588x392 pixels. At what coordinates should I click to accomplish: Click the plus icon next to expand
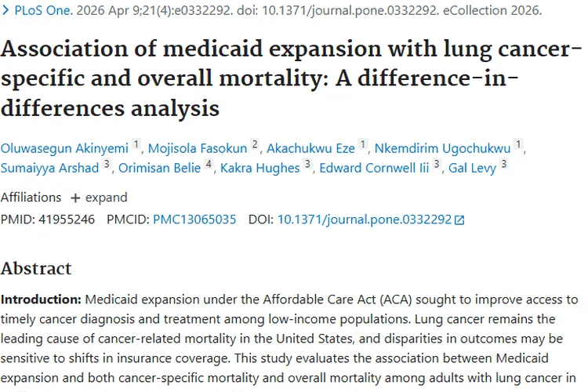[75, 198]
